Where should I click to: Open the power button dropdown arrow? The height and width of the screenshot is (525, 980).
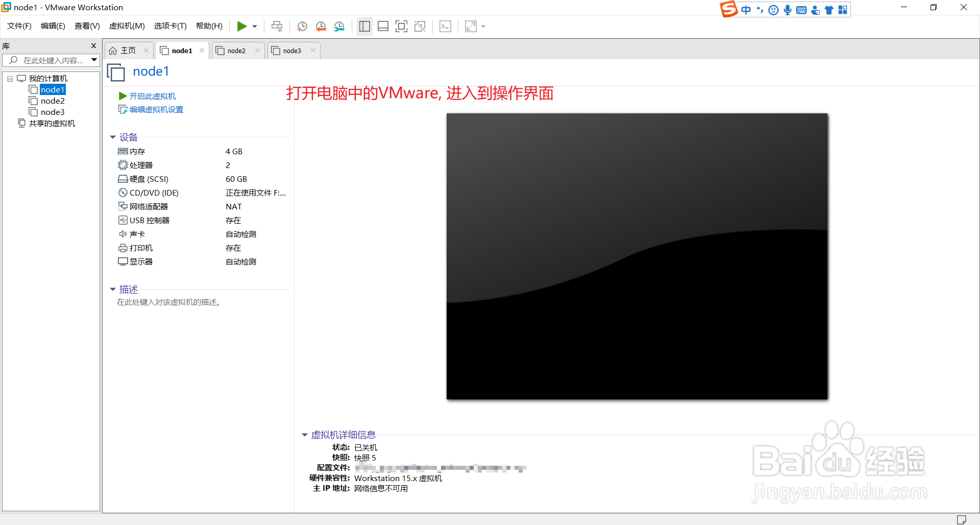(x=254, y=26)
